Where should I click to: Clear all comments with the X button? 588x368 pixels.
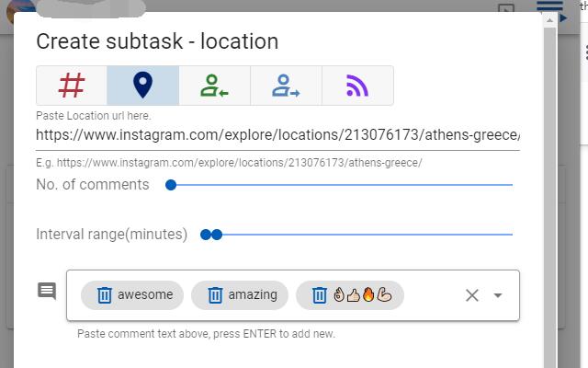point(471,295)
